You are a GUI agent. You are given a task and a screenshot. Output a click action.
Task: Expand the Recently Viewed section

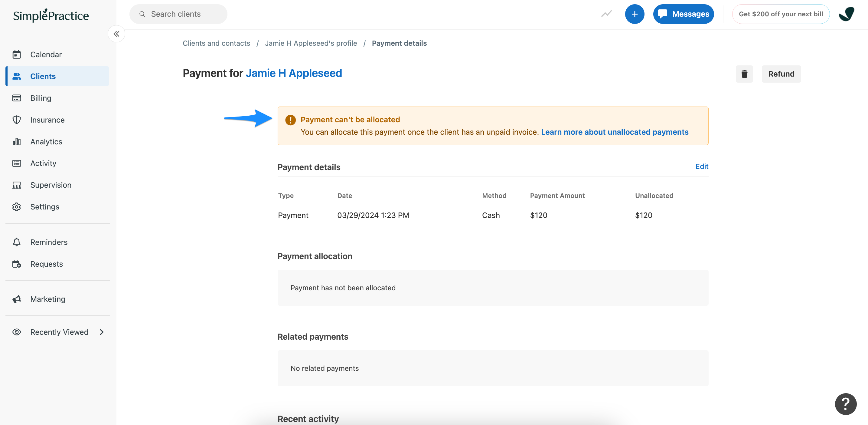click(x=102, y=332)
